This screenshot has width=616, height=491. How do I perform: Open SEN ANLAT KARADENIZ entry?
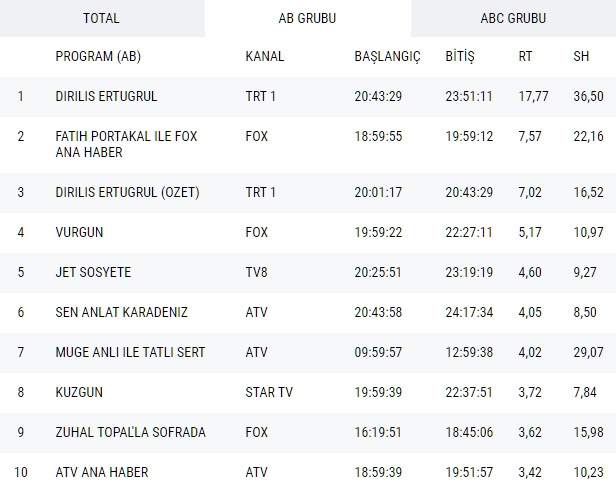pyautogui.click(x=119, y=312)
